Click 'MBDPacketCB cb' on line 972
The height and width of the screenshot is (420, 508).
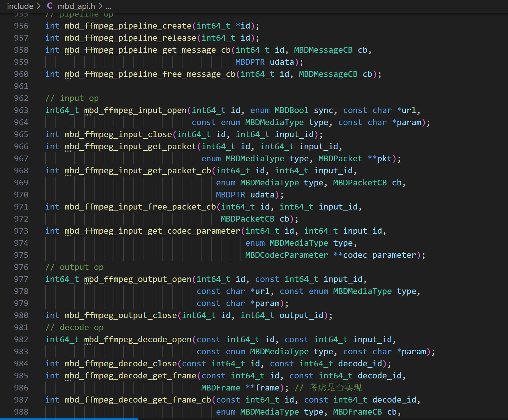tap(255, 219)
